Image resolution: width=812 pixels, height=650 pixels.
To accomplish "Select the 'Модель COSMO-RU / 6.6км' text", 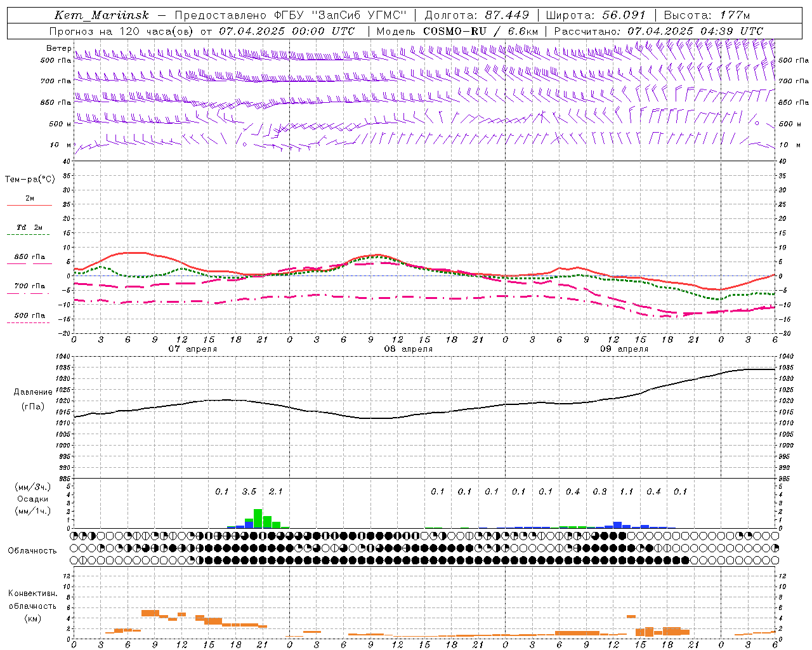I will pos(457,31).
